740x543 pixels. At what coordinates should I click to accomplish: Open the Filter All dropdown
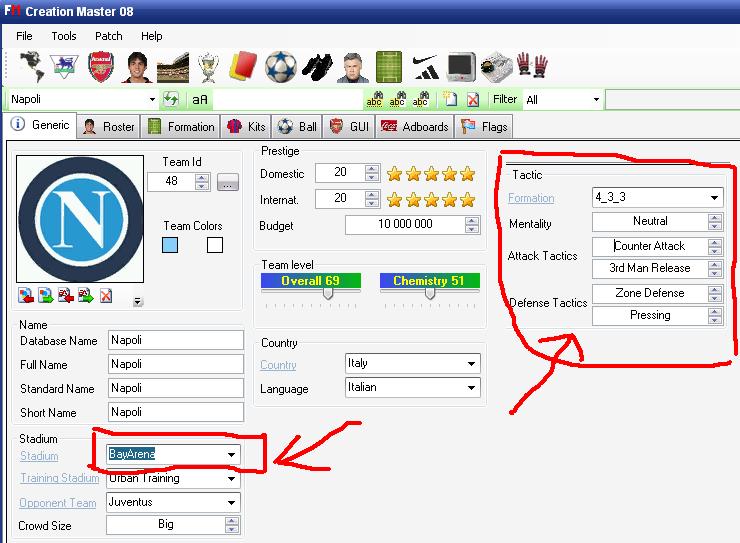(596, 100)
